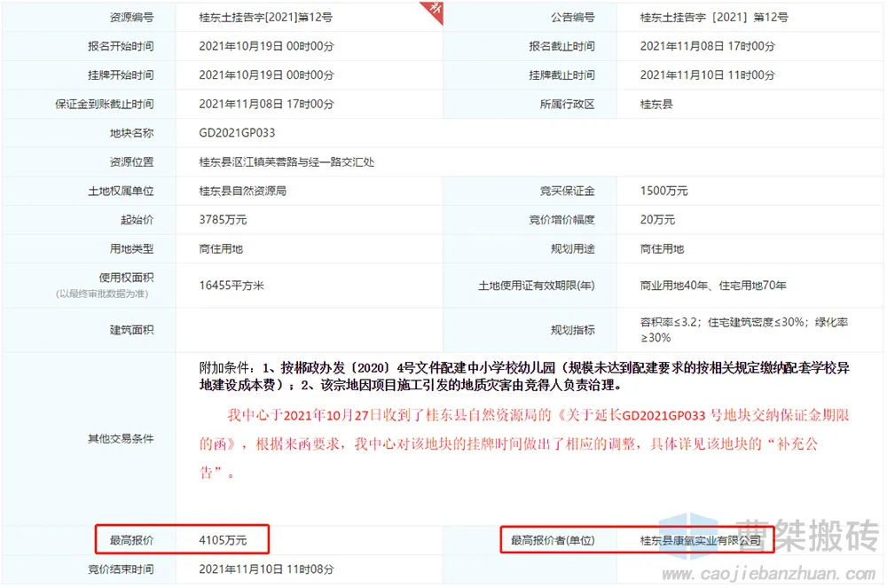Screen dimensions: 887x588
Task: Click the additional conditions 附加条件 paragraph
Action: tap(524, 377)
